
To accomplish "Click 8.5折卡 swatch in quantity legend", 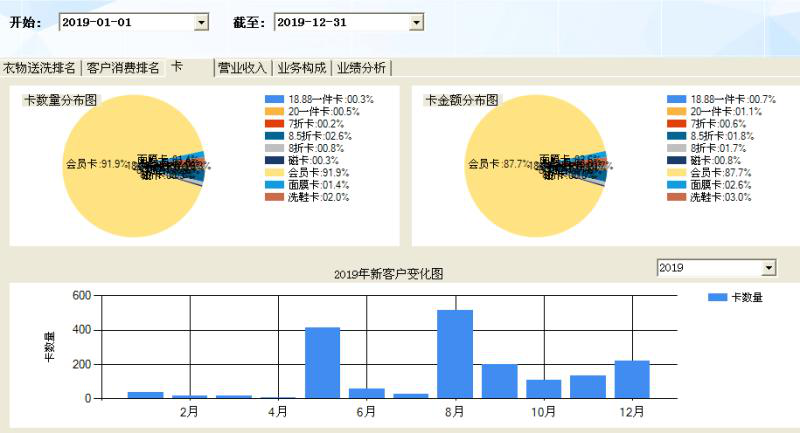I will coord(274,136).
